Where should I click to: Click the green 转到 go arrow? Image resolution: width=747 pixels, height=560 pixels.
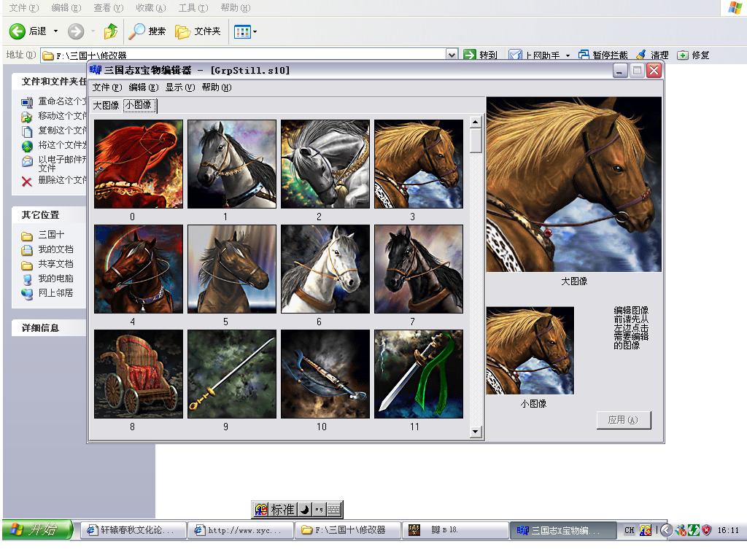pos(471,55)
